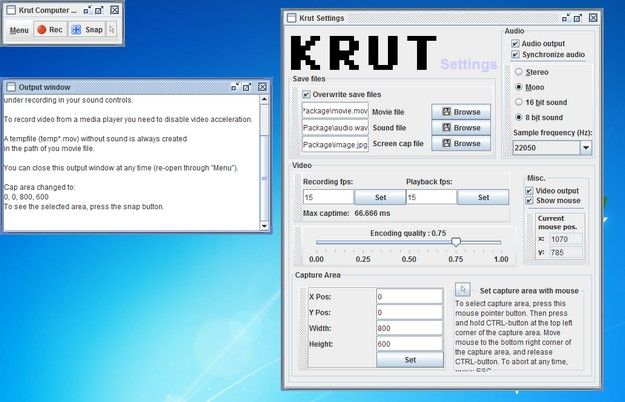Click the sample frequency 22050 field
The image size is (625, 402).
tap(546, 148)
